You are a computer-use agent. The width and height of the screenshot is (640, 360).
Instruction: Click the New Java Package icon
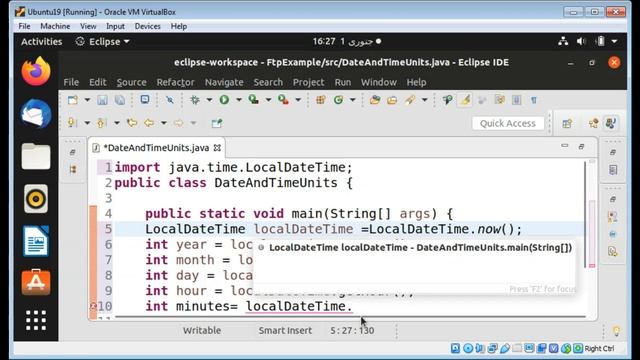(321, 100)
